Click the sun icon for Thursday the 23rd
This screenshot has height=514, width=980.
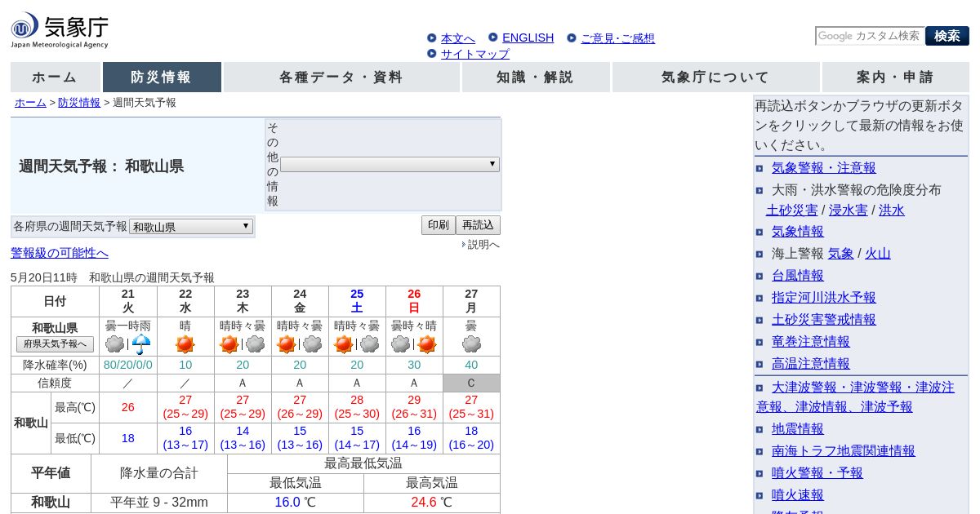[229, 344]
